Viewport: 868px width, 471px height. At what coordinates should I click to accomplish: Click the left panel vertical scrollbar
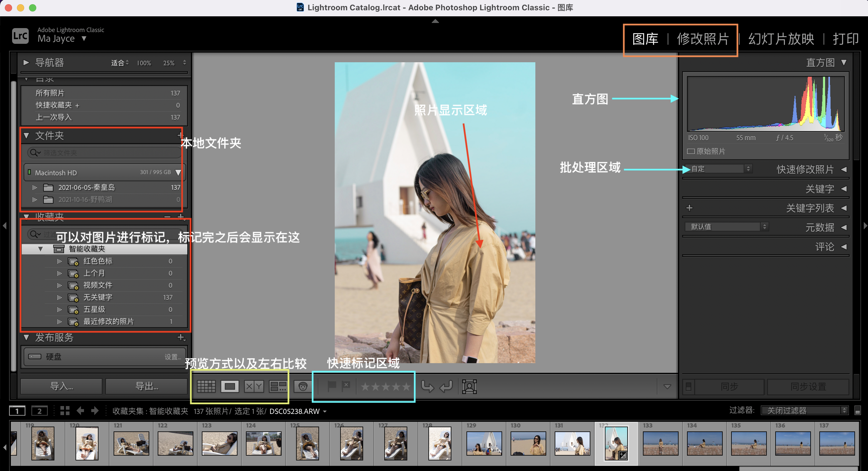pos(14,226)
